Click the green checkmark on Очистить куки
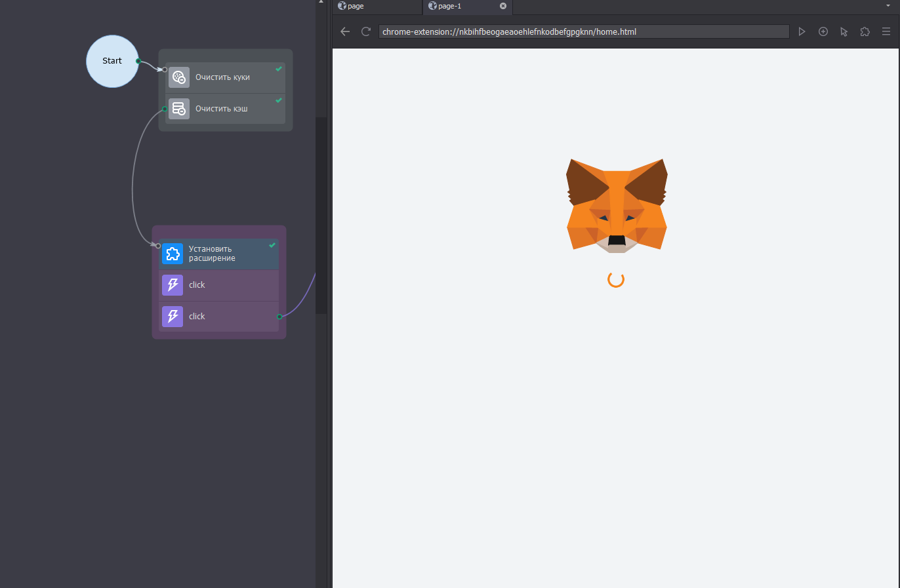This screenshot has width=900, height=588. click(x=279, y=69)
